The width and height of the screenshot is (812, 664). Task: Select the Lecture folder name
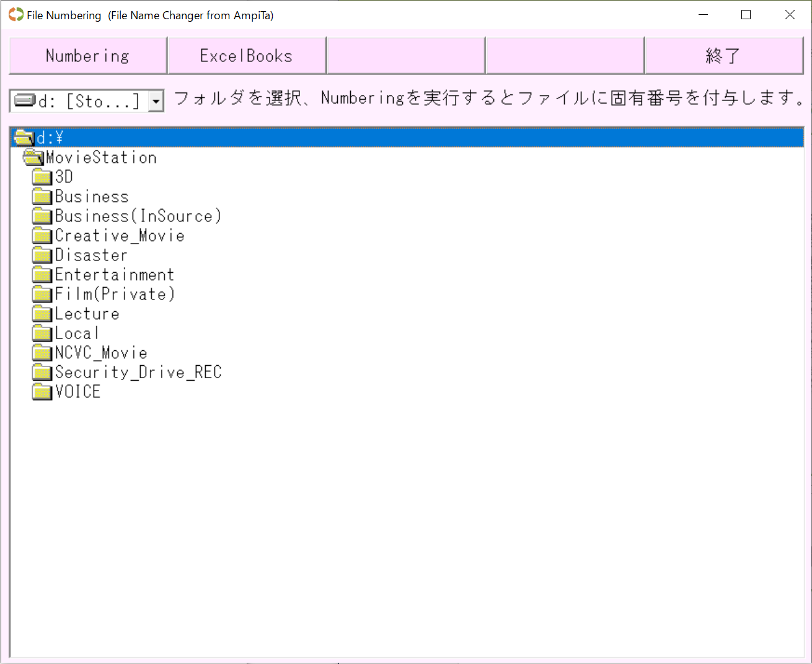(x=87, y=314)
